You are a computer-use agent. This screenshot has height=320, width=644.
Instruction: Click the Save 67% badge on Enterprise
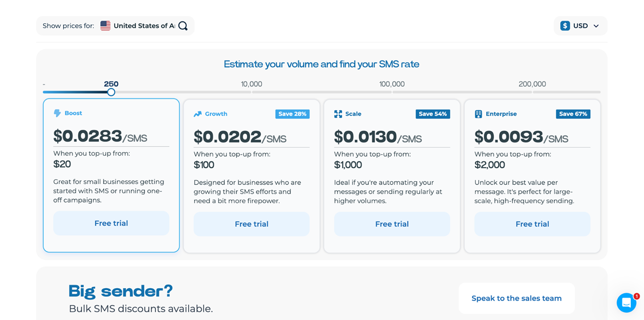coord(573,114)
